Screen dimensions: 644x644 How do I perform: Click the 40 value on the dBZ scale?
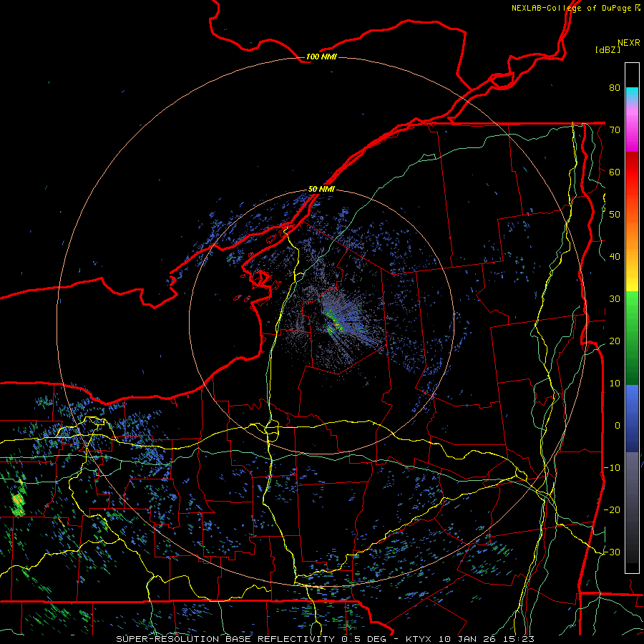pos(615,256)
